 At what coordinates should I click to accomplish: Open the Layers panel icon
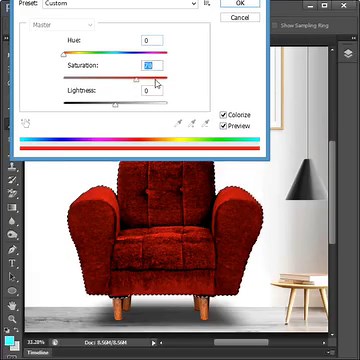[348, 54]
